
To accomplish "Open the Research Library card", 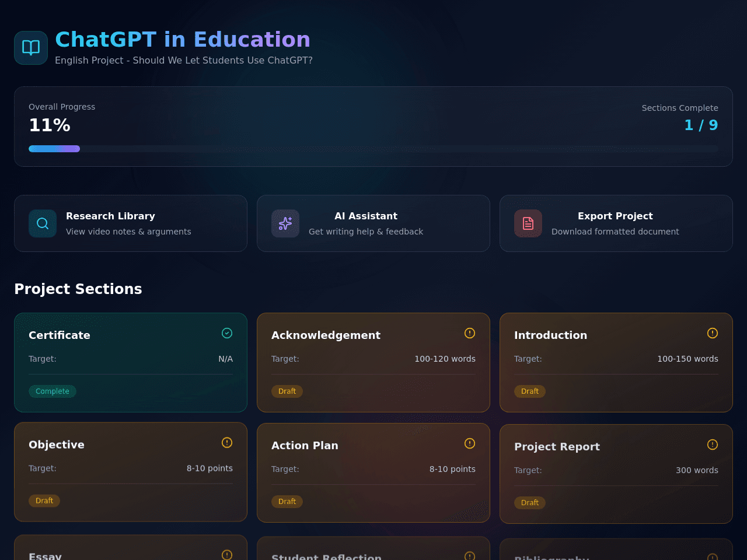I will click(x=131, y=223).
